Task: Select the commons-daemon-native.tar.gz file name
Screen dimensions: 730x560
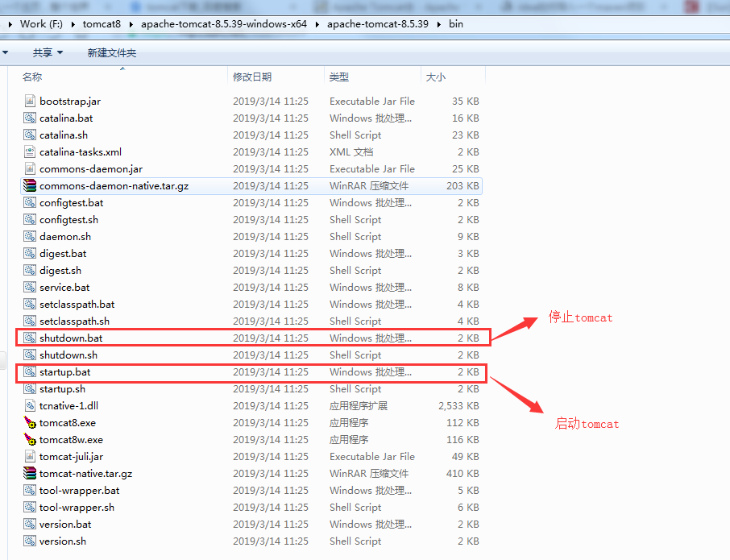Action: pos(114,186)
